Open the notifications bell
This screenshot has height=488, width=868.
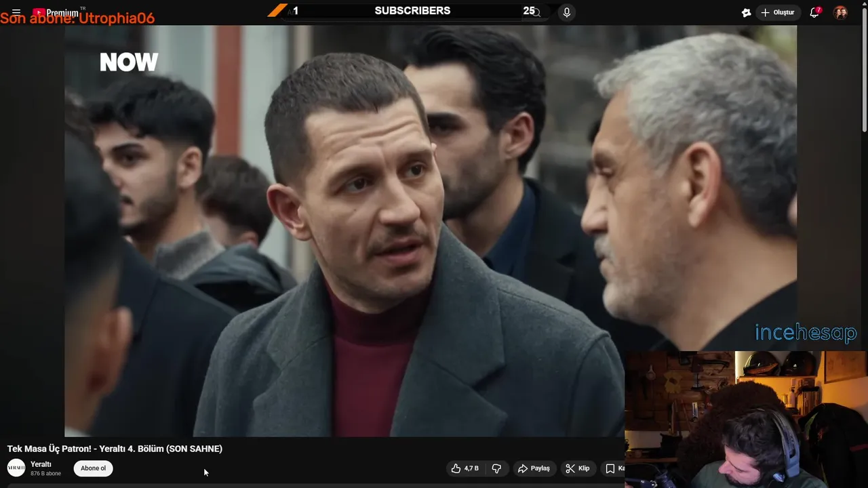[815, 12]
